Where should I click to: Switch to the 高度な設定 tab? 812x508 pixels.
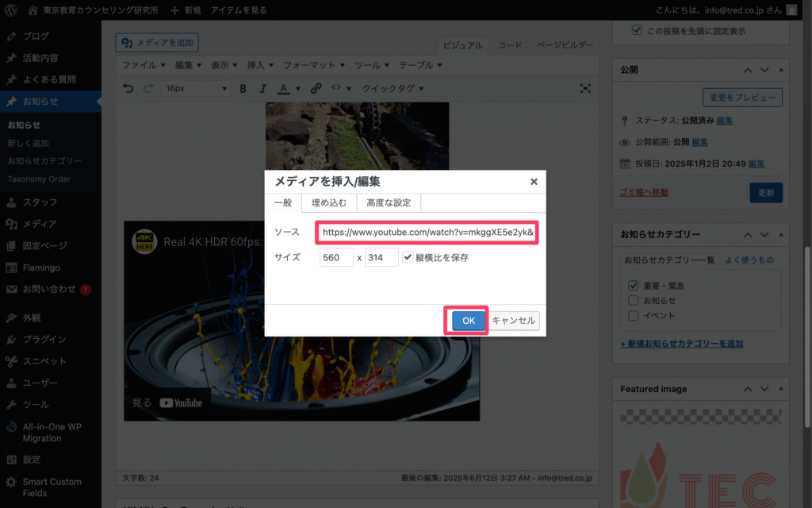click(389, 202)
